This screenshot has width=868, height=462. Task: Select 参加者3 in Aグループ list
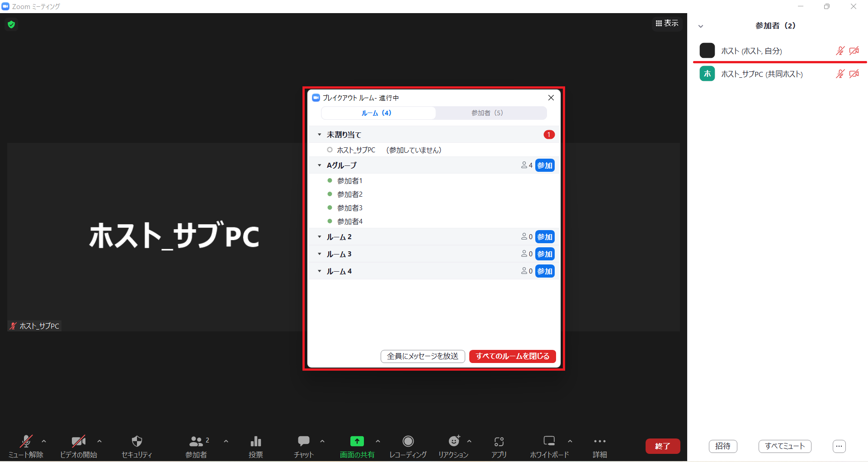click(x=350, y=208)
